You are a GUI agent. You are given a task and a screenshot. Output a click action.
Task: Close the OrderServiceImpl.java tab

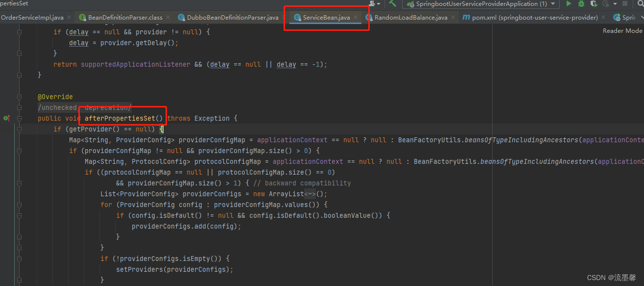(69, 18)
